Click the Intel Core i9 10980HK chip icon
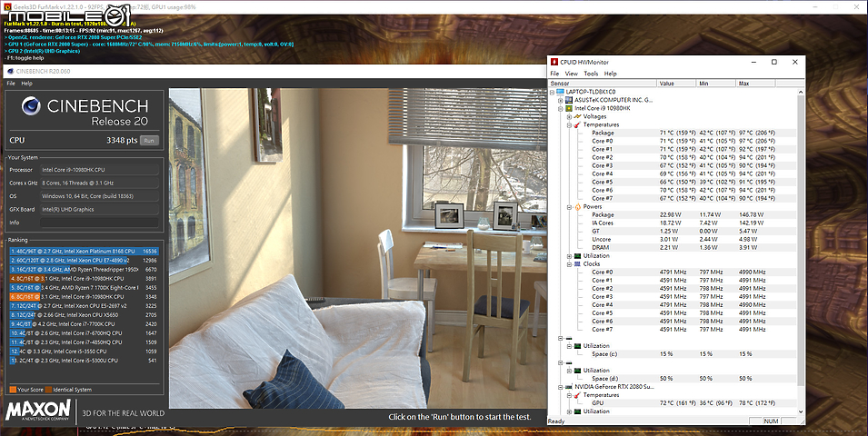This screenshot has width=868, height=436. tap(569, 108)
